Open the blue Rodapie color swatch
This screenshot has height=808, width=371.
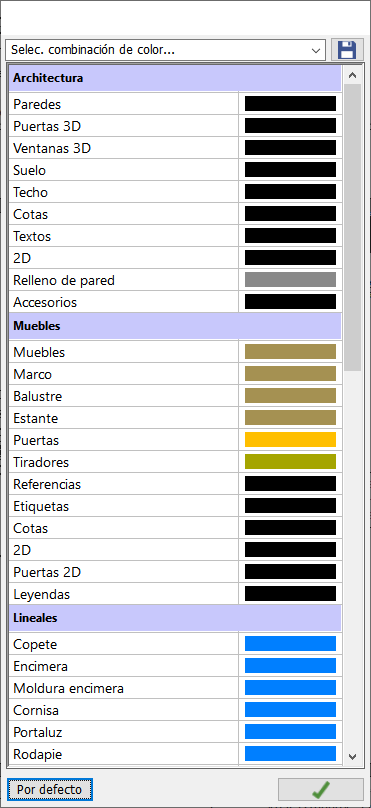290,754
